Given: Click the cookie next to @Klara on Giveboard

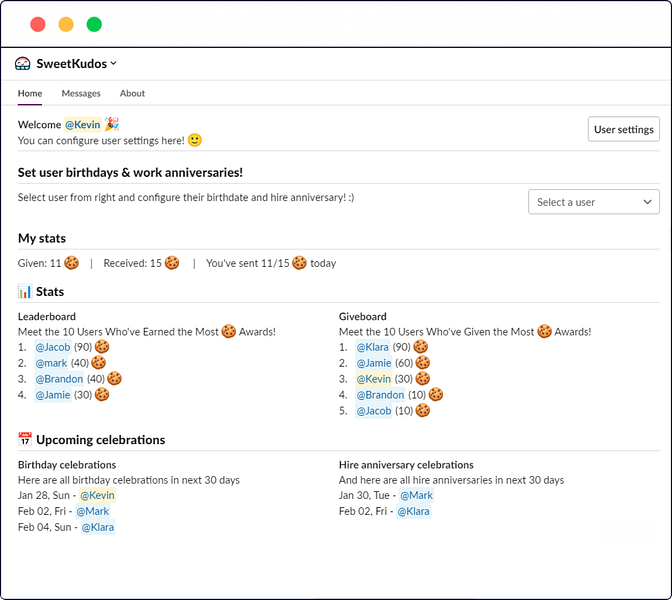Looking at the screenshot, I should 422,347.
